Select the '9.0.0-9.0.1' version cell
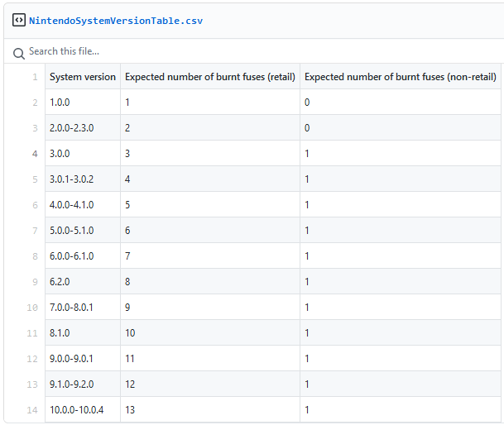 (x=83, y=358)
